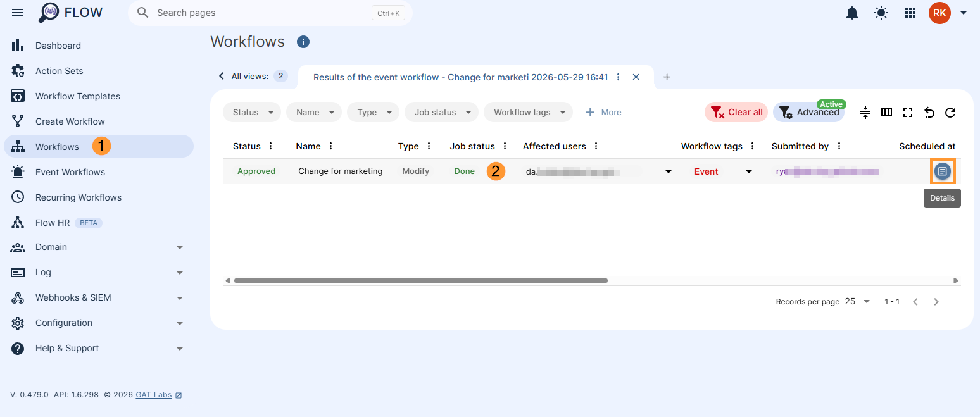Open Create Workflow page
Viewport: 980px width, 417px height.
[98, 121]
